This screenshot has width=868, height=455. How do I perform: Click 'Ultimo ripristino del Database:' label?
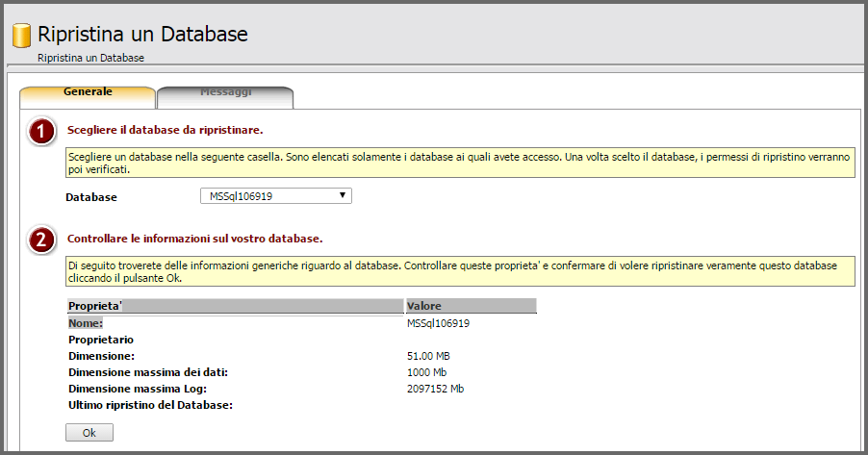(x=151, y=405)
